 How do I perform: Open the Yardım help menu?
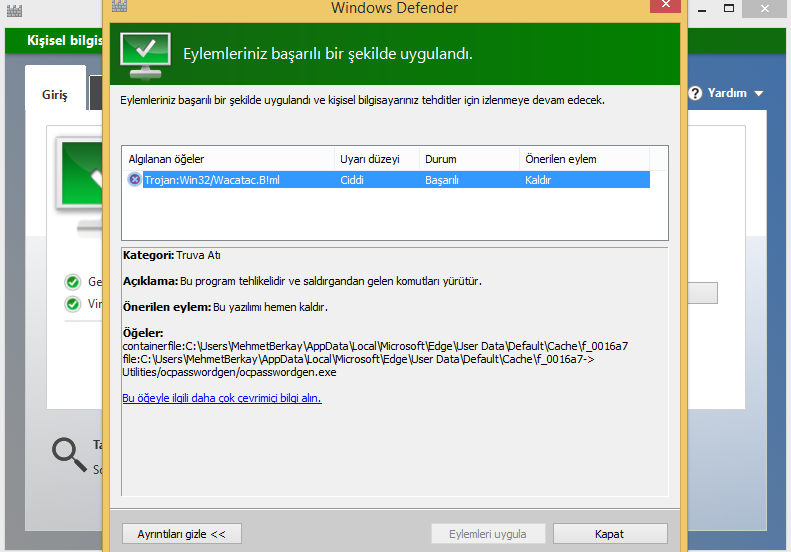(726, 93)
